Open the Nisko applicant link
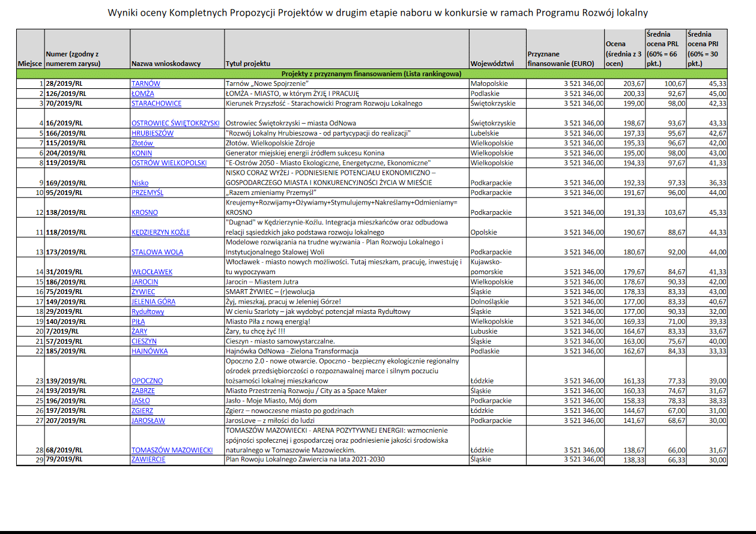The image size is (756, 534). (140, 182)
